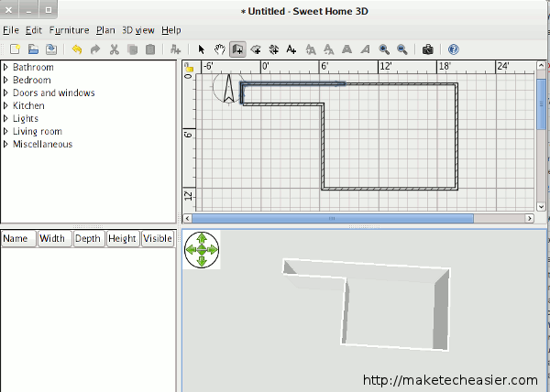550x392 pixels.
Task: Sort furniture by Depth column
Action: [x=90, y=238]
